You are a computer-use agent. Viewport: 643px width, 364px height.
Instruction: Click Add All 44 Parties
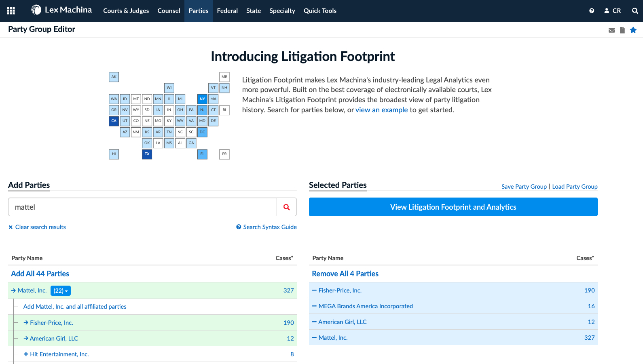[40, 274]
